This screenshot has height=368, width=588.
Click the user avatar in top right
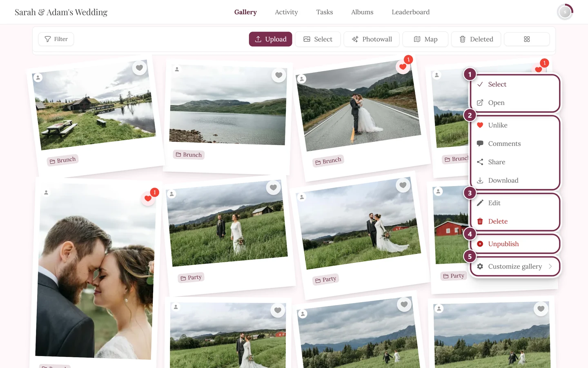click(565, 12)
